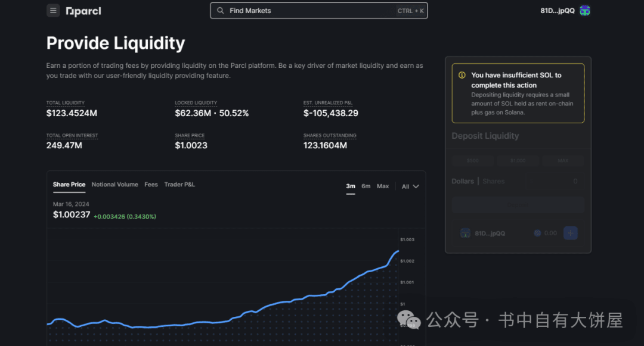Open the Trader P&L tab
The width and height of the screenshot is (644, 346).
(x=179, y=185)
